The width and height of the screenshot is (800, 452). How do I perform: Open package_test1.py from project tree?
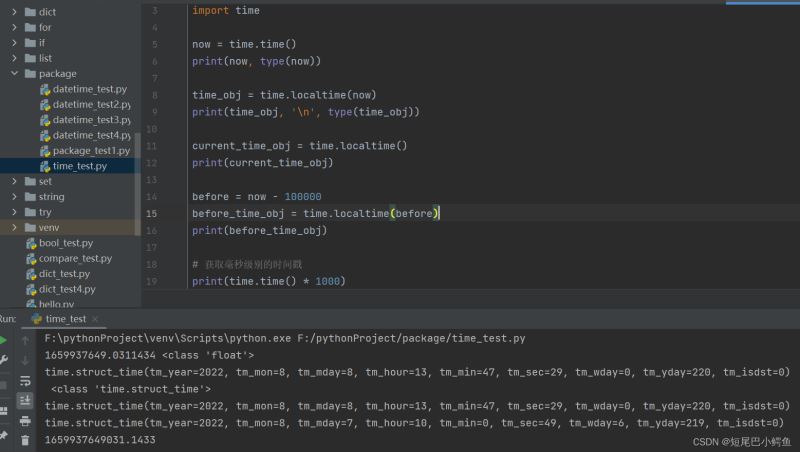pos(91,151)
